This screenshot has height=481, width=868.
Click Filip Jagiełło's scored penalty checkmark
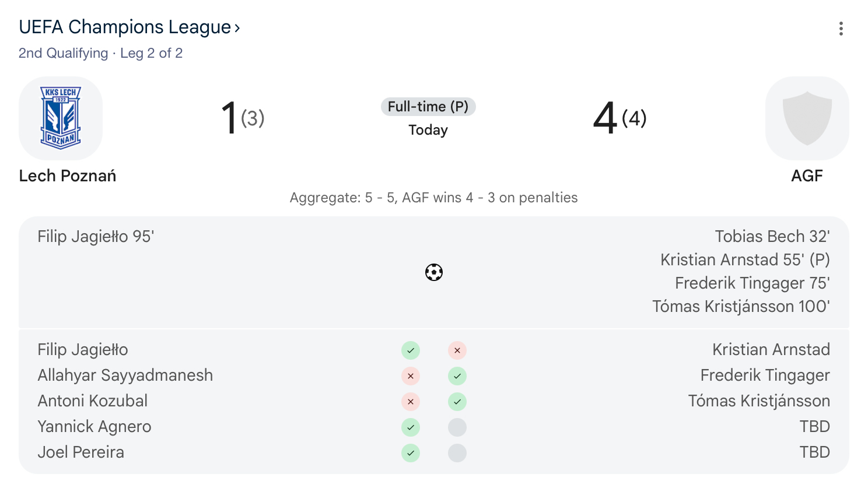pyautogui.click(x=411, y=350)
